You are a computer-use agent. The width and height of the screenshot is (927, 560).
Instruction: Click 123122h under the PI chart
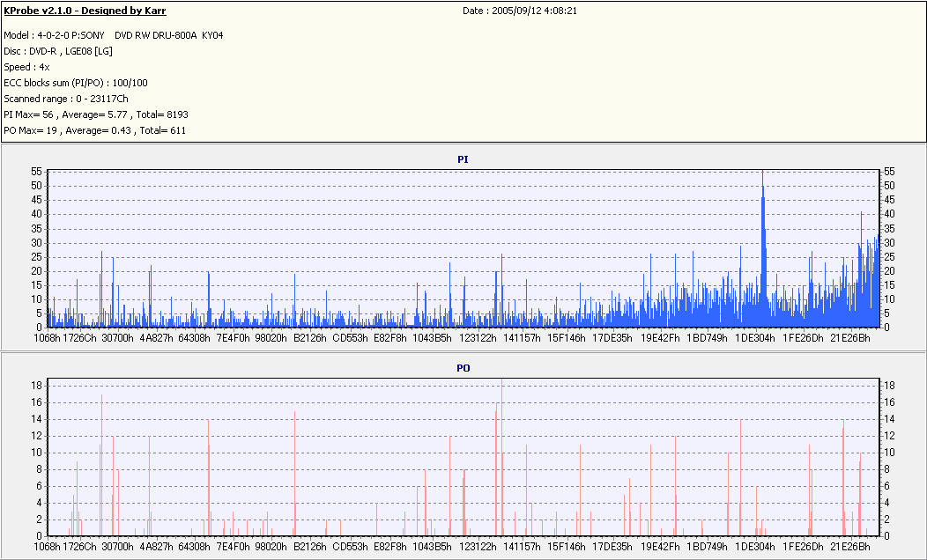478,338
